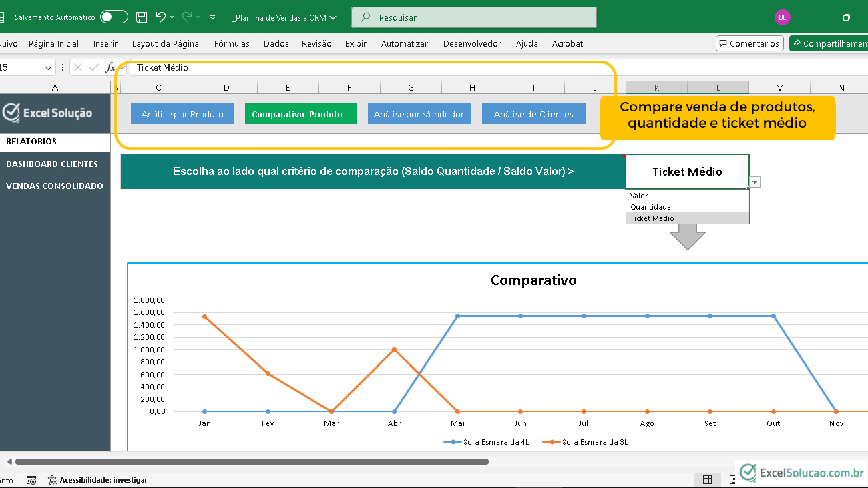Open the Desenvolvedor ribbon tab

coord(471,43)
